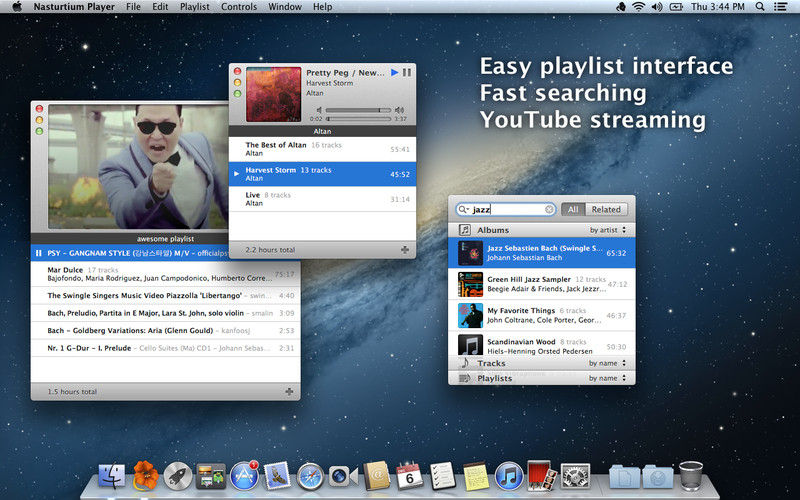Select Jazz Sebastien Bach album result
800x500 pixels.
(x=542, y=253)
